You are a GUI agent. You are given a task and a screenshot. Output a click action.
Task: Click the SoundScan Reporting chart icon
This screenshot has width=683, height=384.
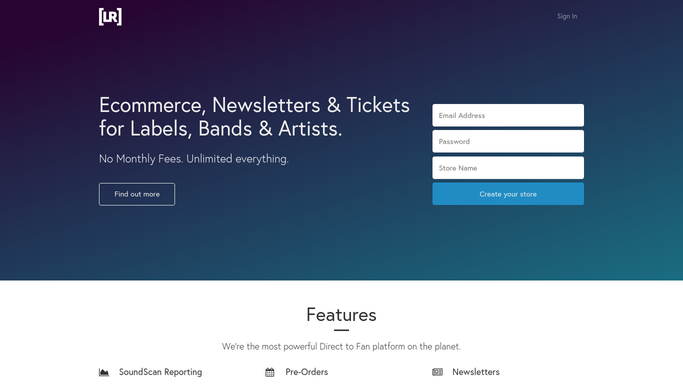point(104,372)
